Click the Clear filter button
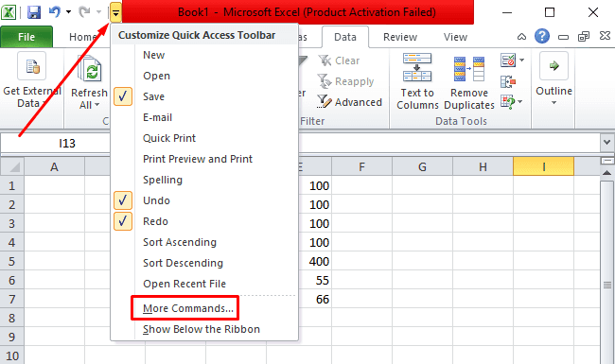Screen dimensions: 615x364 click(x=339, y=61)
